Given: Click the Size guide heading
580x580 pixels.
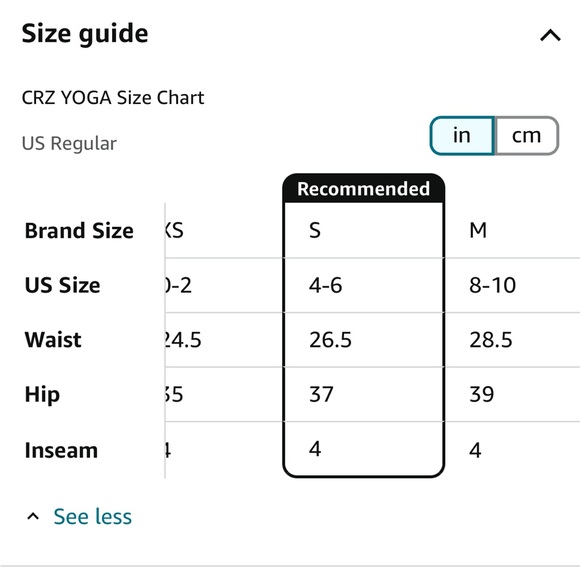Looking at the screenshot, I should 85,34.
